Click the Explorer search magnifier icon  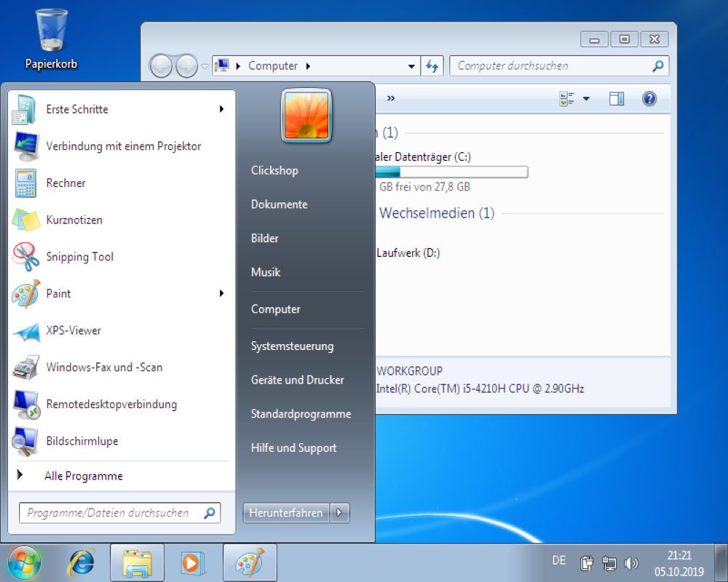pos(657,66)
